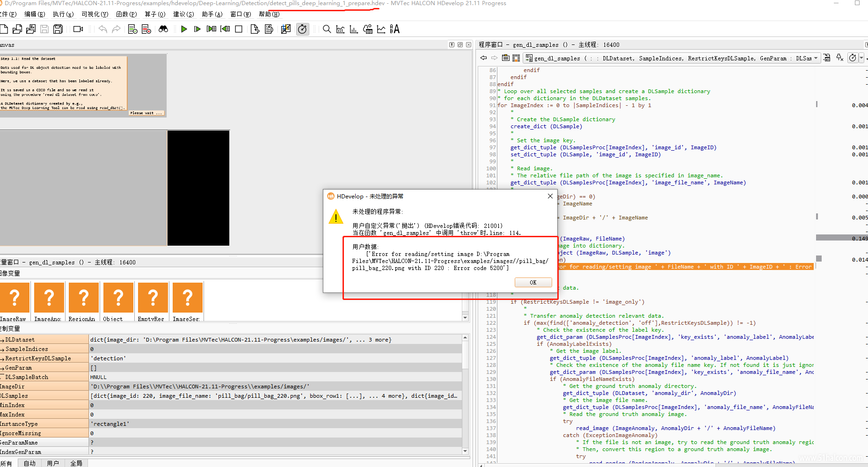Click the step out of procedure icon
This screenshot has height=467, width=868.
(x=225, y=29)
